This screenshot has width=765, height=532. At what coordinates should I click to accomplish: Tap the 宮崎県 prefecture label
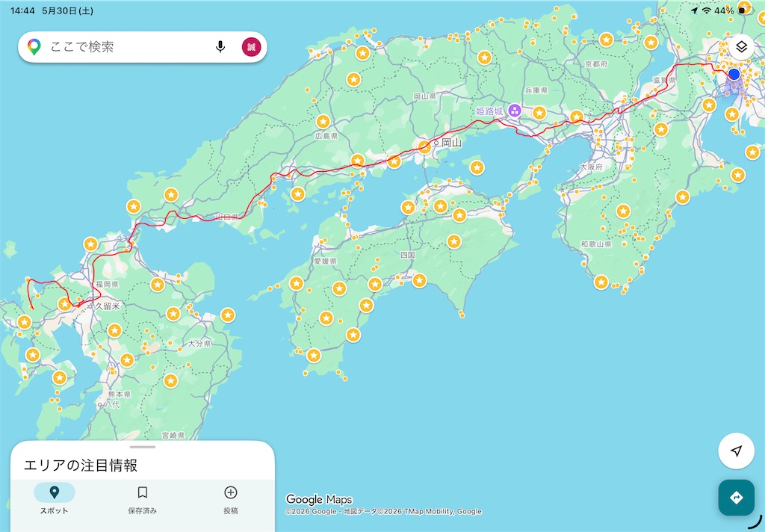pos(173,435)
